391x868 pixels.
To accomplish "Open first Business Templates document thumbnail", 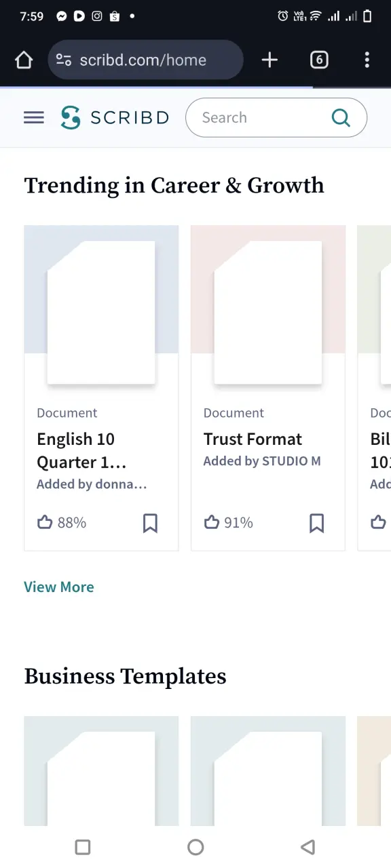I will (101, 772).
